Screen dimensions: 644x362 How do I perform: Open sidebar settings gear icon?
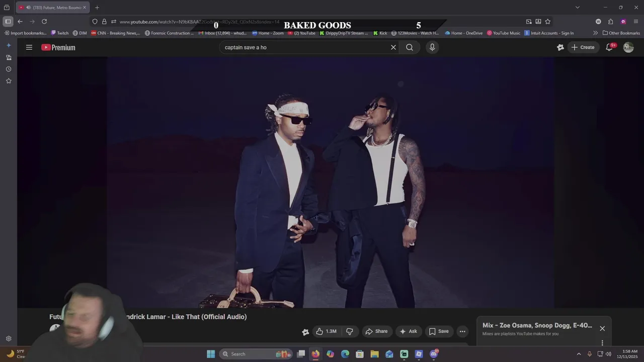(9, 339)
